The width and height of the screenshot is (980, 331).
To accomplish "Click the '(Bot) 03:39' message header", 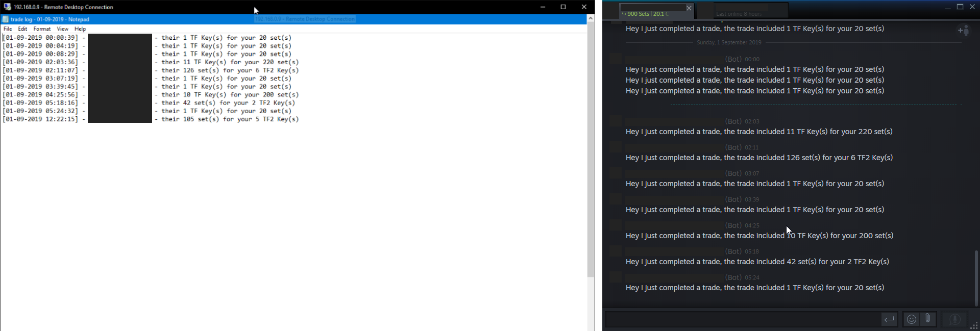I will (742, 199).
